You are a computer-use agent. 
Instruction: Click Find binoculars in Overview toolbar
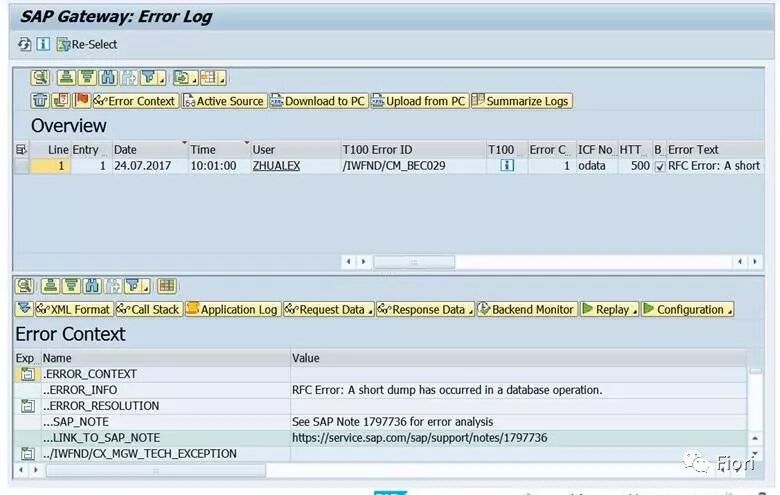(108, 78)
